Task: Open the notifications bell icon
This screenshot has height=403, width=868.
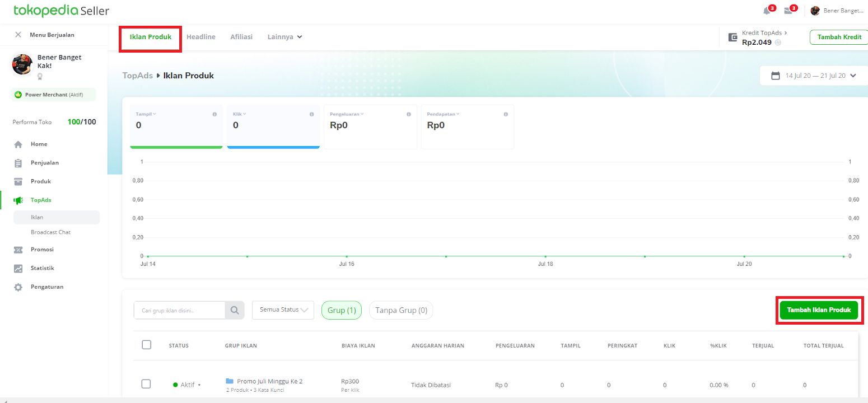Action: 767,11
